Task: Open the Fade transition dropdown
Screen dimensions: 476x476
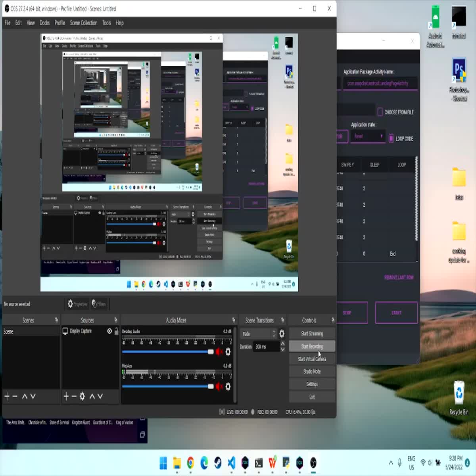Action: pyautogui.click(x=259, y=334)
